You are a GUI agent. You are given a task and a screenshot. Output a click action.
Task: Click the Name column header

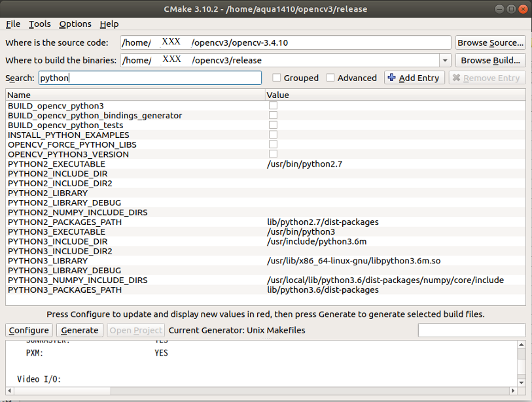135,95
